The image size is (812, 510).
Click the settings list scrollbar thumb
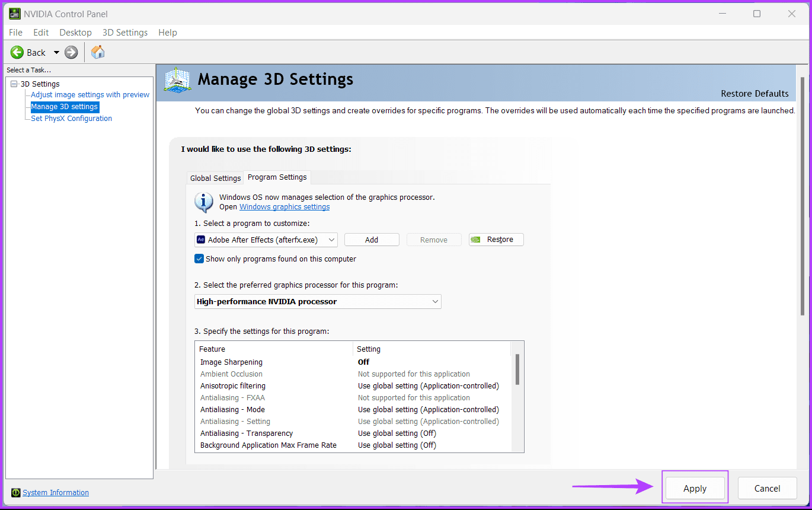(x=517, y=369)
